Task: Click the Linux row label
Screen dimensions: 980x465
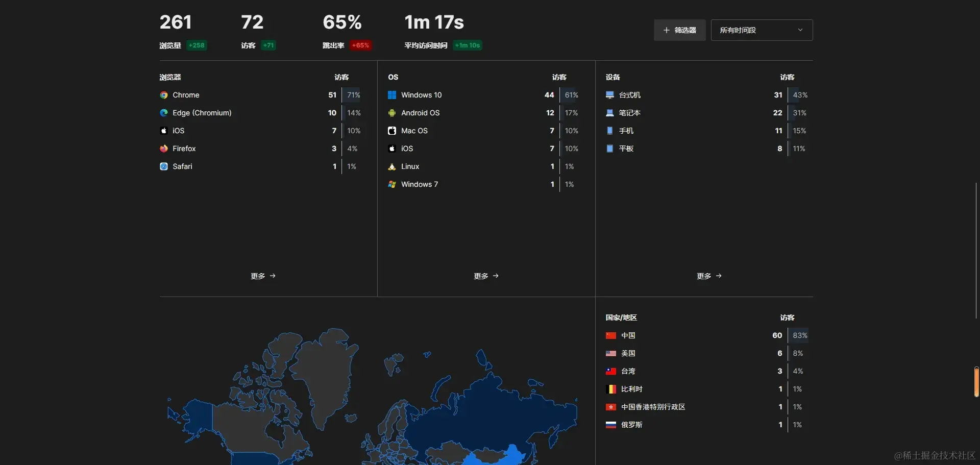Action: click(x=410, y=166)
